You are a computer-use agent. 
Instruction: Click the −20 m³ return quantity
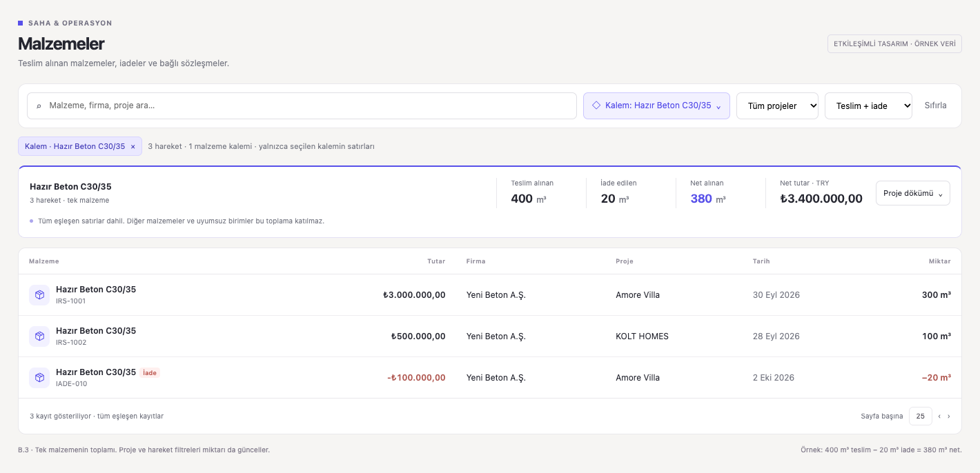[x=937, y=378]
